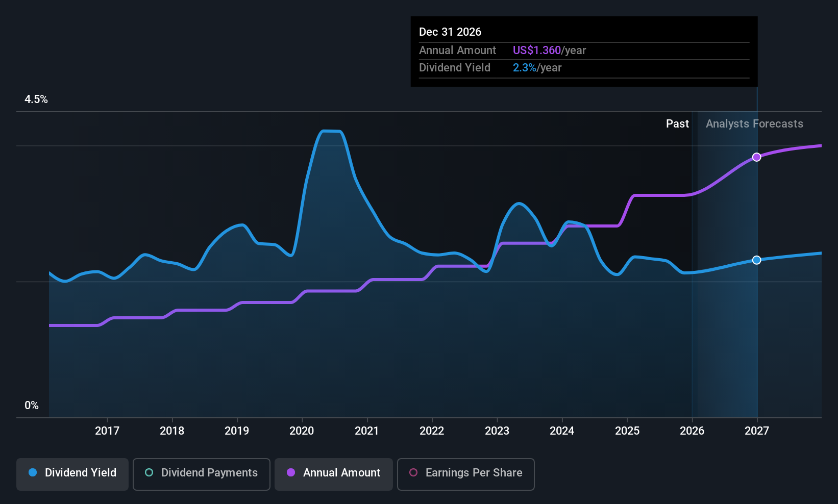Click the 2026 x-axis year label
Screen dimensions: 838x504
click(692, 431)
